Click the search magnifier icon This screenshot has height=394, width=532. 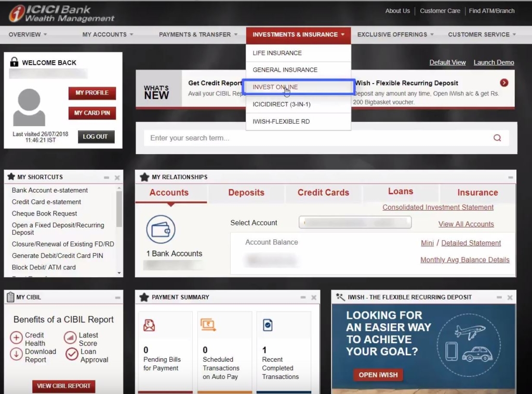(x=497, y=138)
